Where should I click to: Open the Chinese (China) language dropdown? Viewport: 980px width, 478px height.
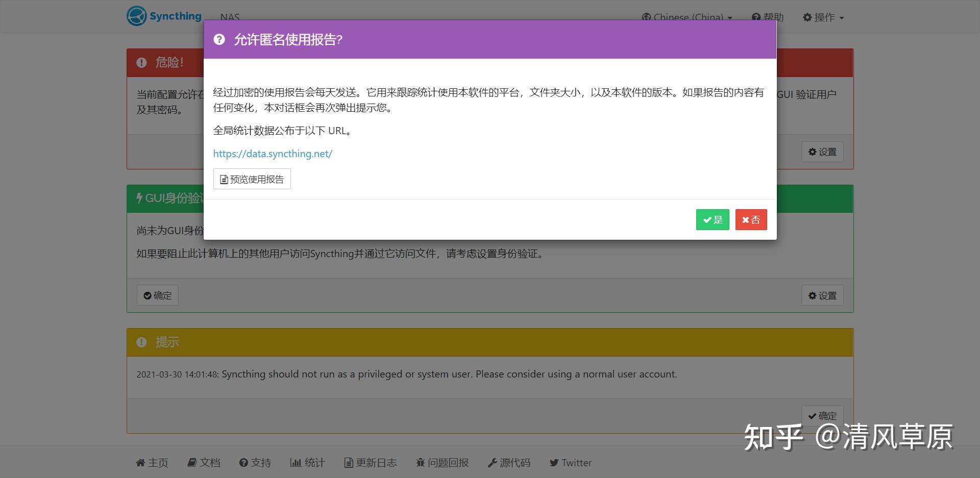(x=687, y=17)
